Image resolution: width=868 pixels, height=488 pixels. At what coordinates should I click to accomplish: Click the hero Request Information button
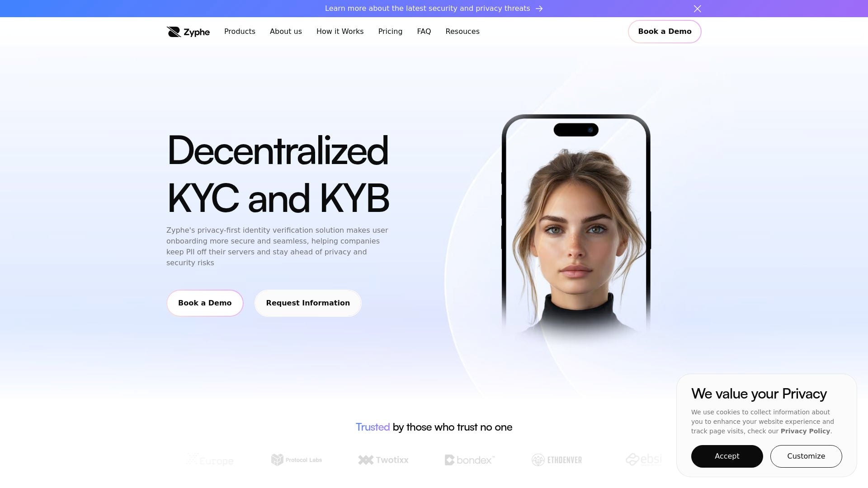pyautogui.click(x=308, y=303)
